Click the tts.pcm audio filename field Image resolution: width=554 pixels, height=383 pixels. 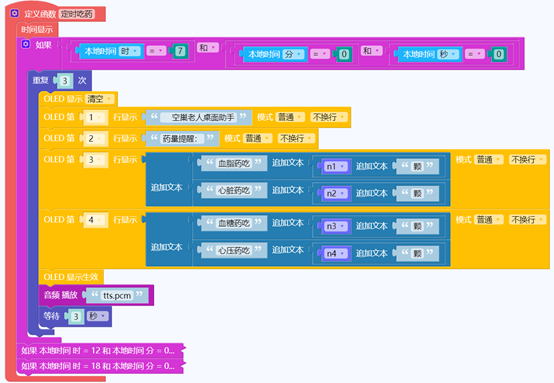click(x=117, y=295)
